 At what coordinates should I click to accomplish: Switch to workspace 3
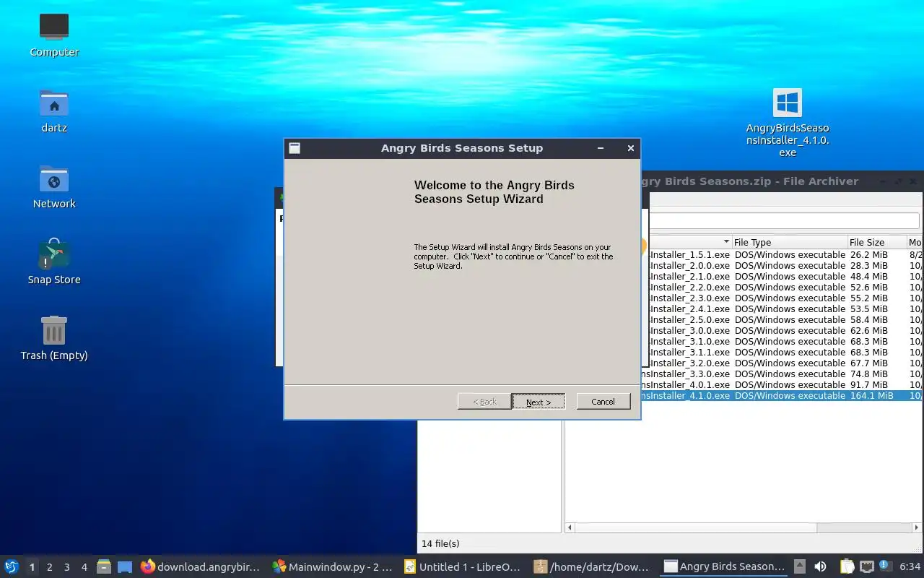(x=66, y=567)
